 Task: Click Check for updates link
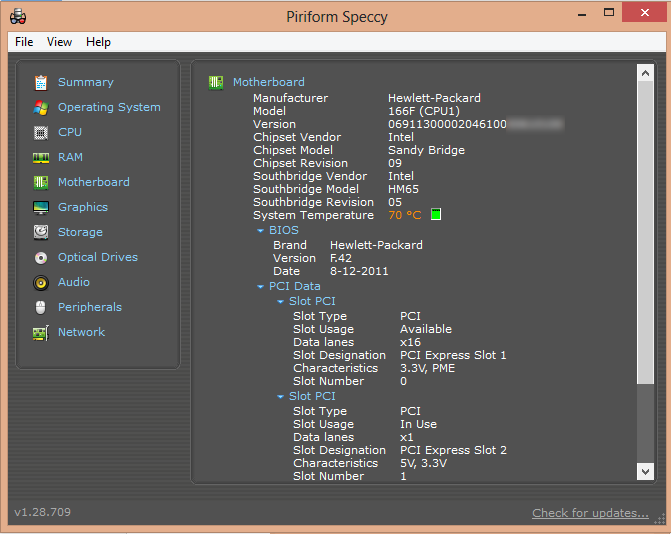coord(590,513)
